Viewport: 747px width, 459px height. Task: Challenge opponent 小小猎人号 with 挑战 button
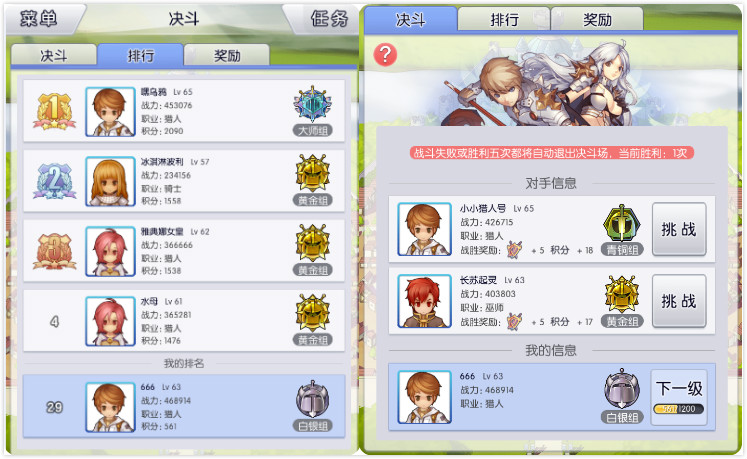679,229
